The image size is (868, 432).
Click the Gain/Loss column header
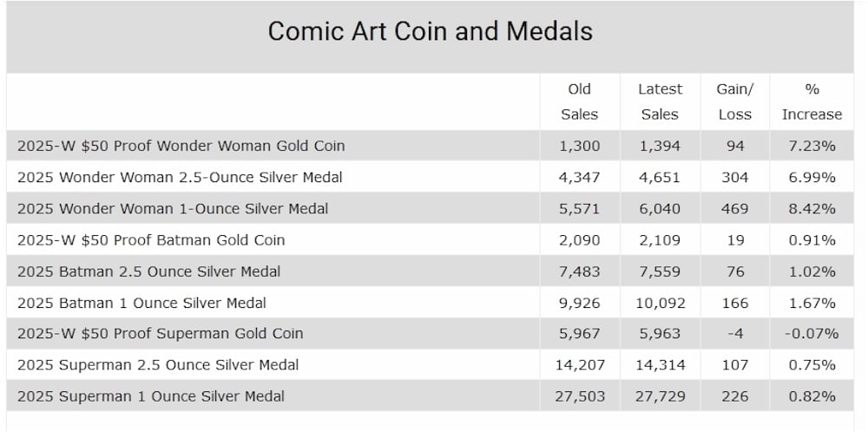pyautogui.click(x=735, y=101)
